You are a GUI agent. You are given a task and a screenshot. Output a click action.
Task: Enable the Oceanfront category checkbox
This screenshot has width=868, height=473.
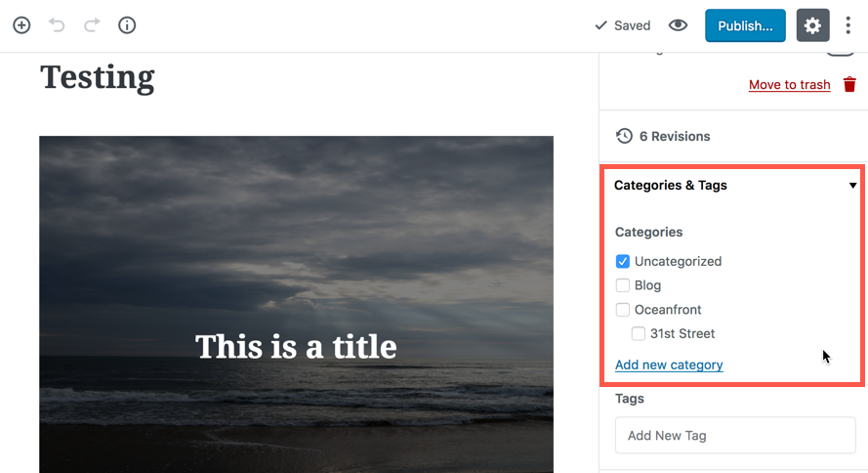(x=623, y=310)
